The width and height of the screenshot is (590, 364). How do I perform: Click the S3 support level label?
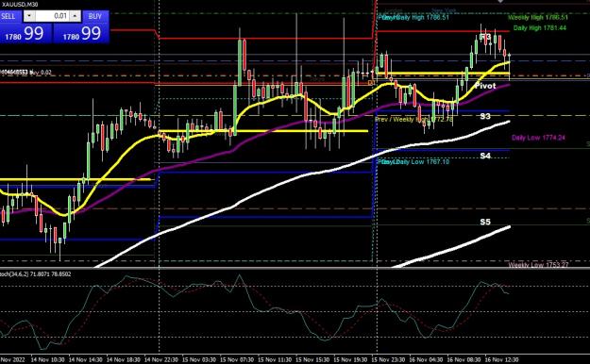485,116
